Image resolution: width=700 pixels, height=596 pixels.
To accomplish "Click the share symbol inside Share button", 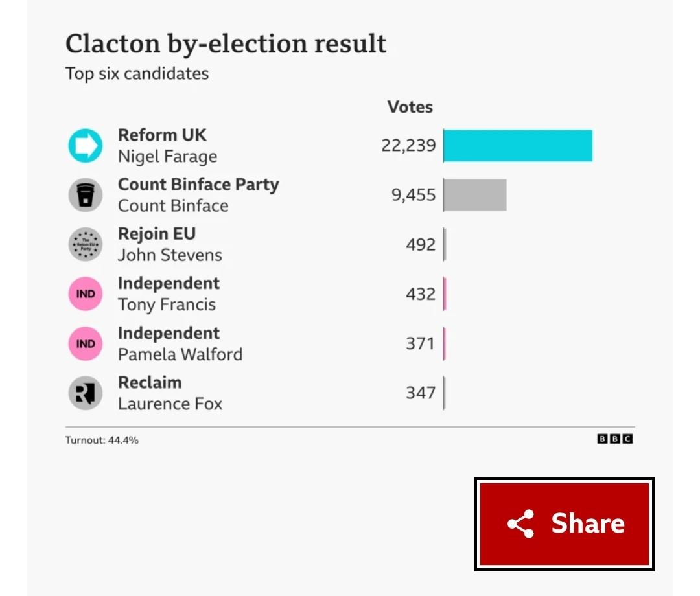I will coord(521,523).
